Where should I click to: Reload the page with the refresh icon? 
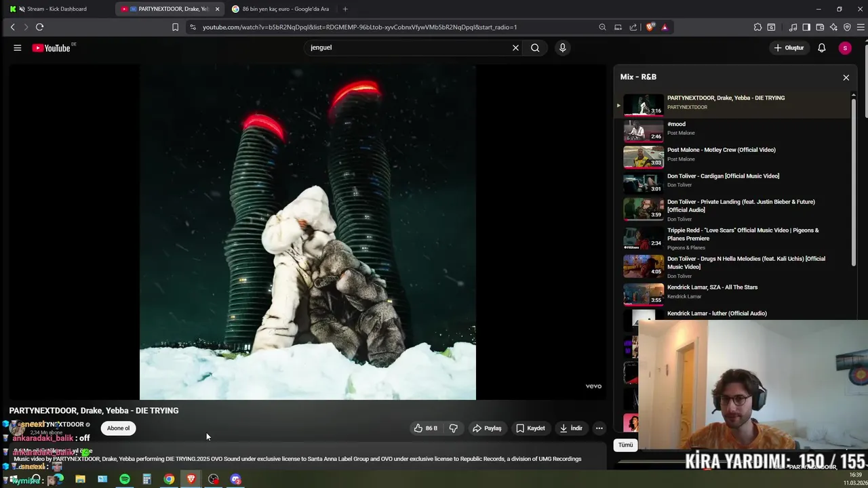pyautogui.click(x=39, y=27)
